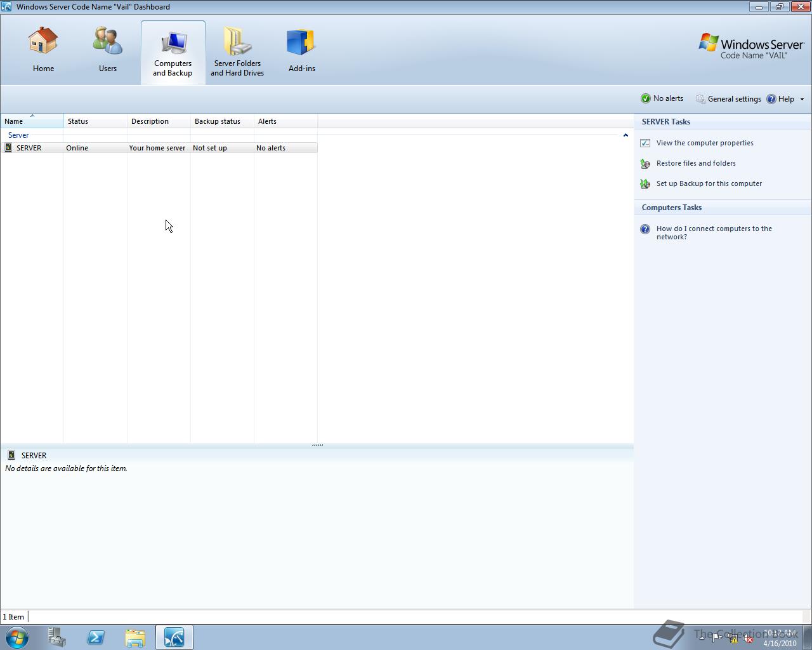Launch PowerShell from taskbar
Image resolution: width=812 pixels, height=650 pixels.
(x=96, y=637)
